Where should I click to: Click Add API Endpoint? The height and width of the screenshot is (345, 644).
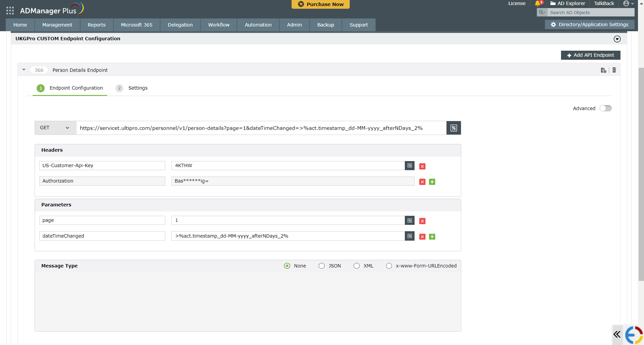(x=590, y=55)
